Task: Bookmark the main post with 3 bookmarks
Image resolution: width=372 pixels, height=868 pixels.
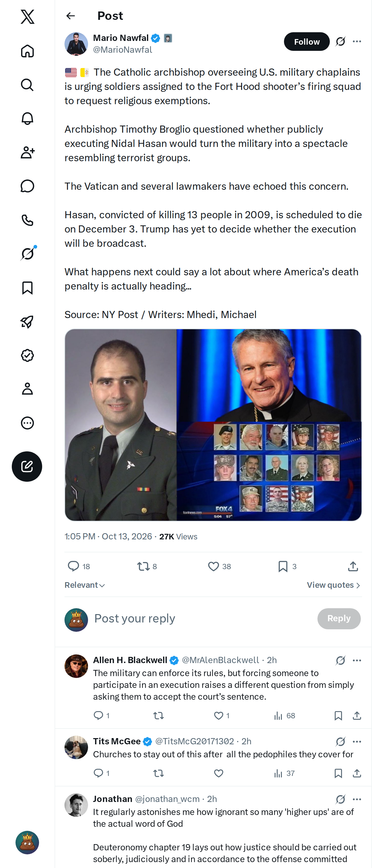Action: pos(287,566)
